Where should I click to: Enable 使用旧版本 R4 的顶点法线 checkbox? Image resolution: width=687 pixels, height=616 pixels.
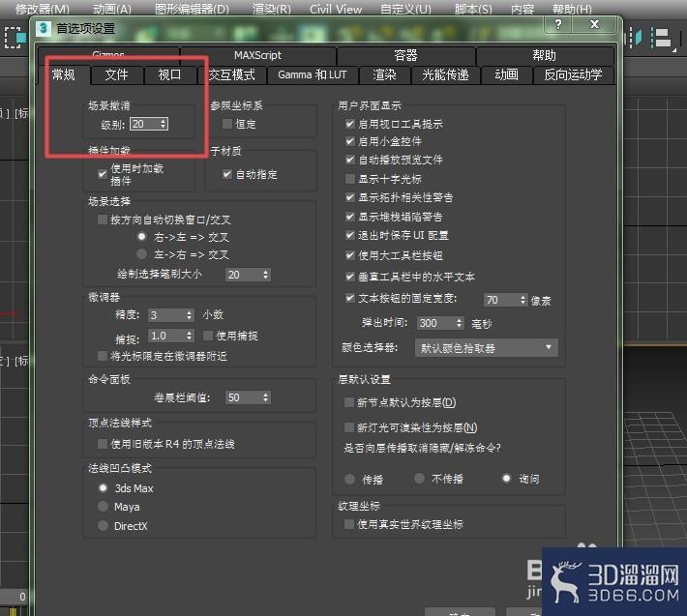coord(103,444)
